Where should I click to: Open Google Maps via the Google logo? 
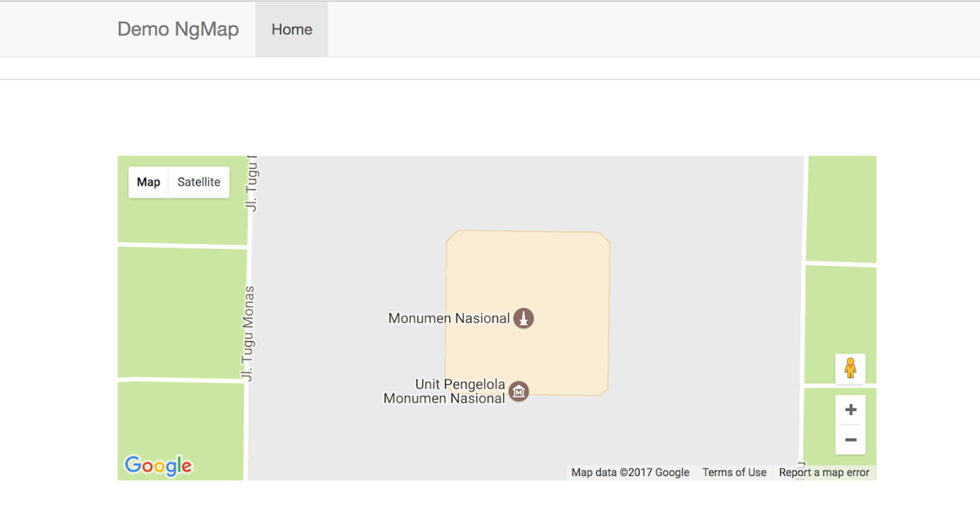click(158, 465)
